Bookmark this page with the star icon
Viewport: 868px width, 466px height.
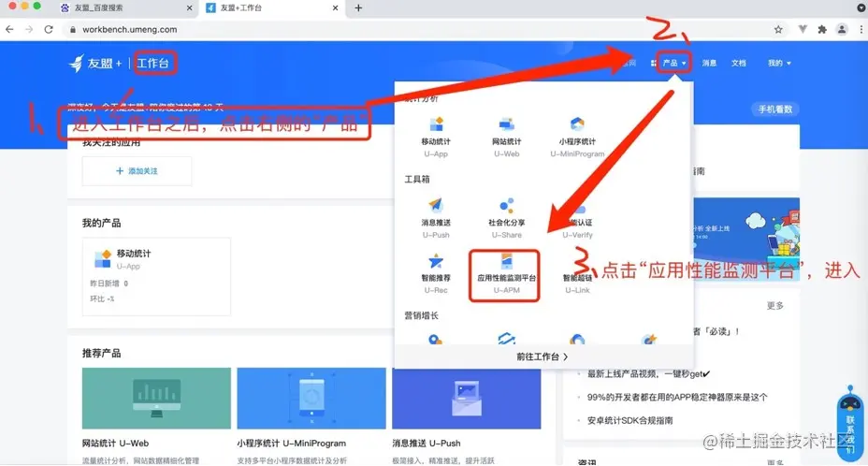pyautogui.click(x=778, y=29)
